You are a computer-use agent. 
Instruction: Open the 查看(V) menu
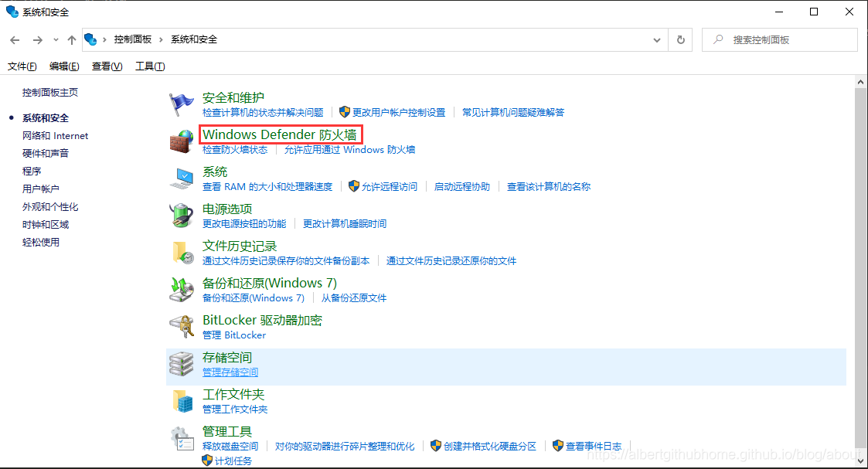click(107, 66)
